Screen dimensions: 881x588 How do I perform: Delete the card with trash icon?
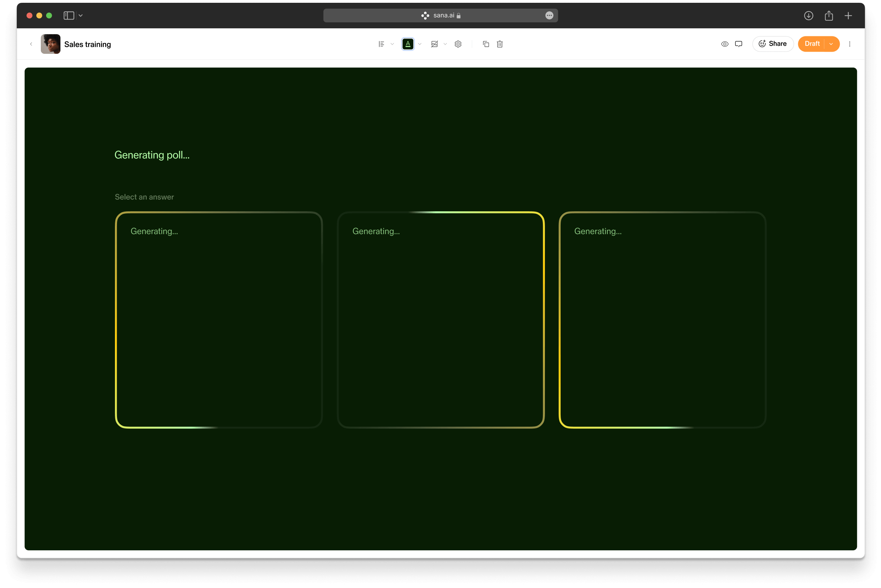(500, 44)
